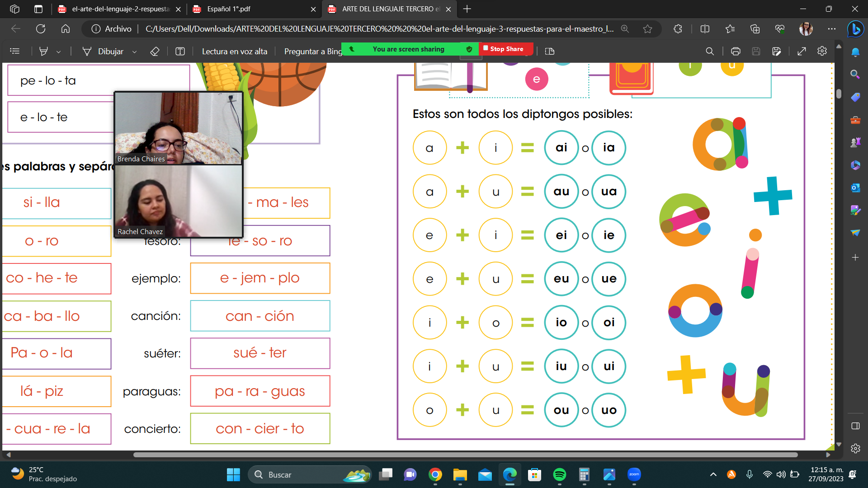The height and width of the screenshot is (488, 868).
Task: Click the horizontal scrollbar at the bottom
Action: (x=466, y=455)
